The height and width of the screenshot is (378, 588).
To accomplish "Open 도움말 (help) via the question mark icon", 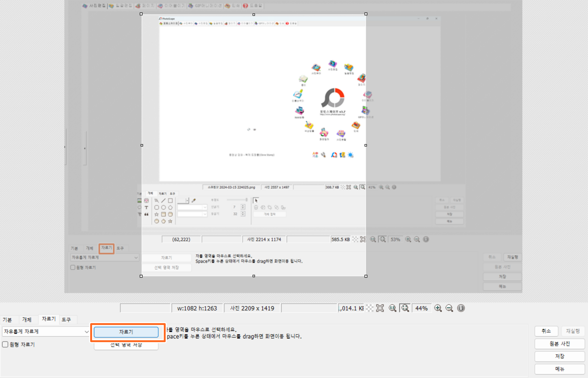I will (252, 6).
